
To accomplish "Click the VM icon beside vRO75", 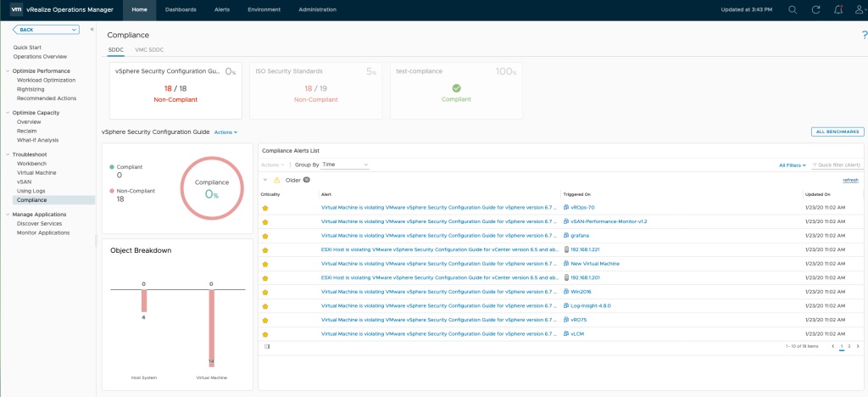I will coord(566,320).
